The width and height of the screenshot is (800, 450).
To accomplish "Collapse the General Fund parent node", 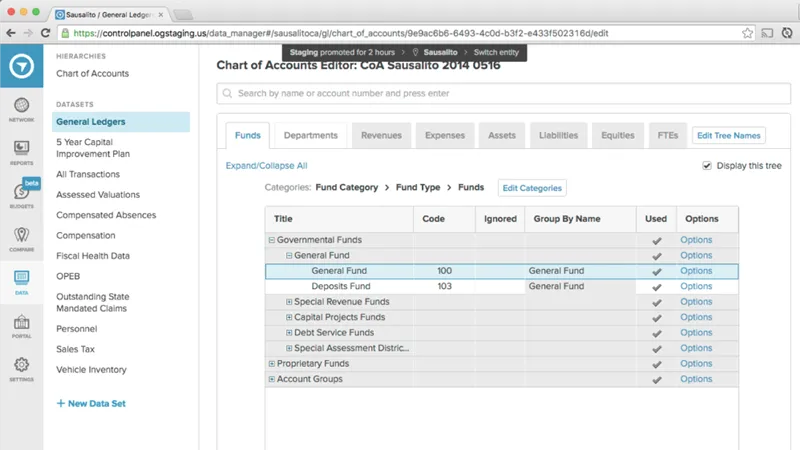I will coord(289,255).
